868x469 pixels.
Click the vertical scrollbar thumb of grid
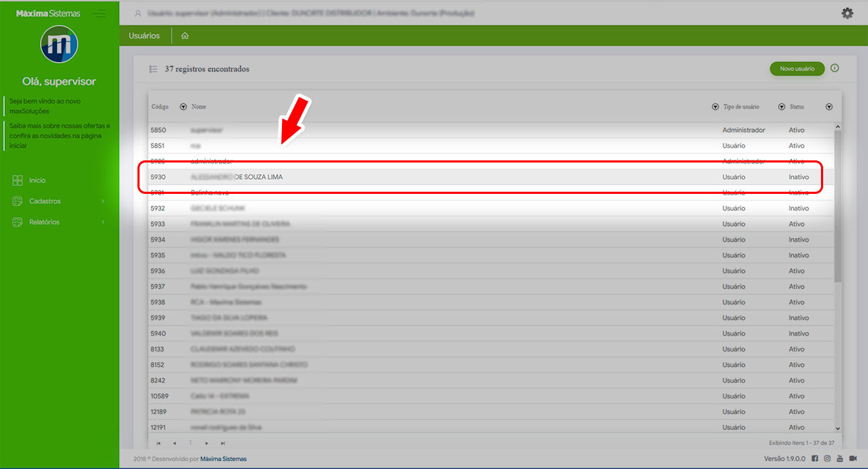(837, 207)
